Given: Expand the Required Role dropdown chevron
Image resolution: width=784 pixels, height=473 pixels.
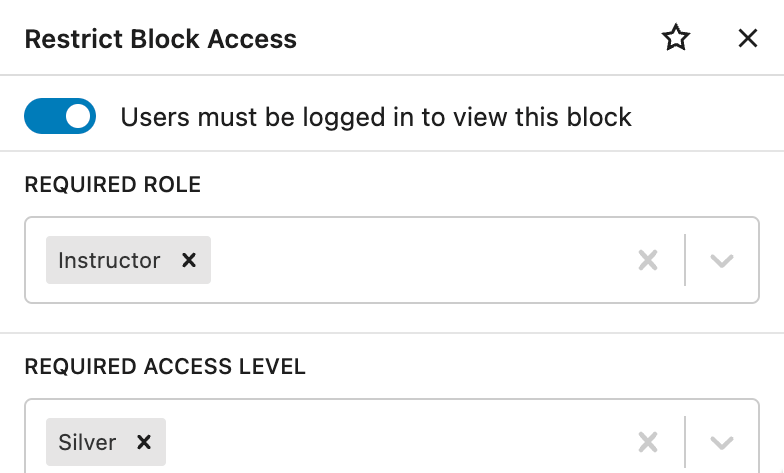Looking at the screenshot, I should coord(722,260).
